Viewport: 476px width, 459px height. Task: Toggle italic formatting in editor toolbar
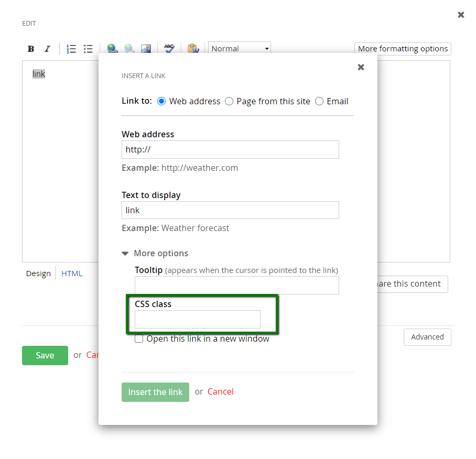coord(47,49)
